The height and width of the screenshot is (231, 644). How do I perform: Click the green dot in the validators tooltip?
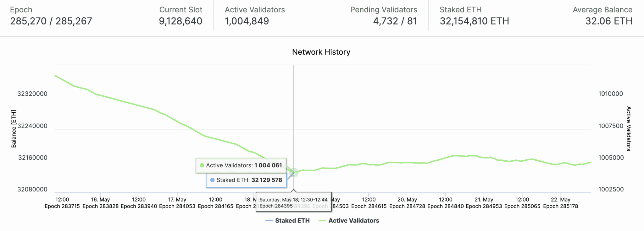pos(202,165)
